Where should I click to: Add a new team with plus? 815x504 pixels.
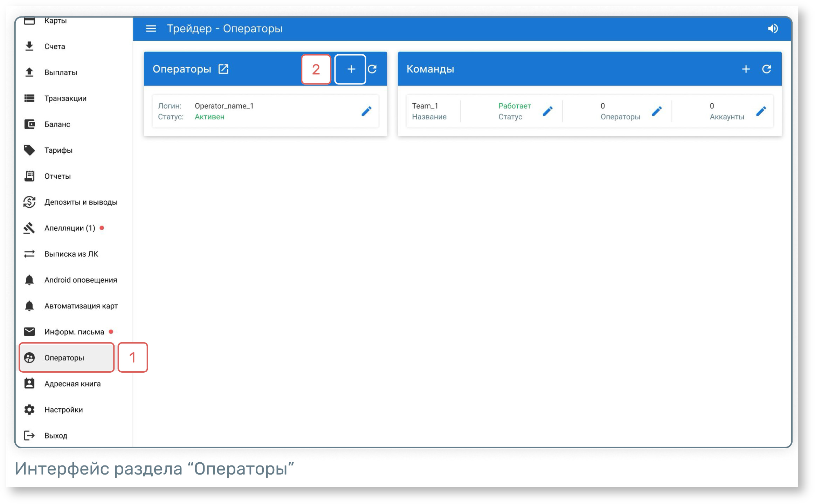click(x=746, y=69)
